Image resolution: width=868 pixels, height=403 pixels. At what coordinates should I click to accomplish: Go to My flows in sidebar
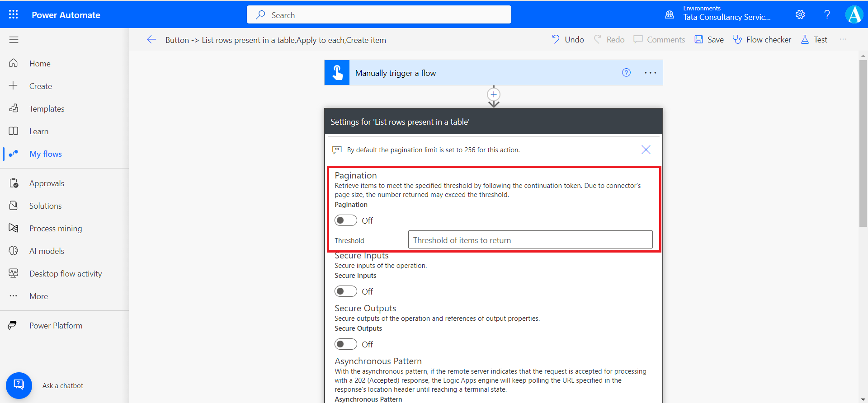point(45,154)
